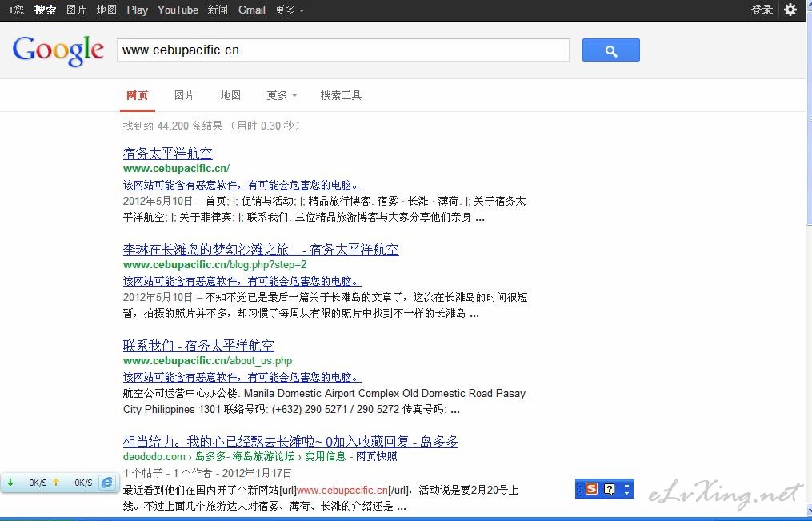This screenshot has width=812, height=521.
Task: Open the input method options arrows
Action: [626, 489]
